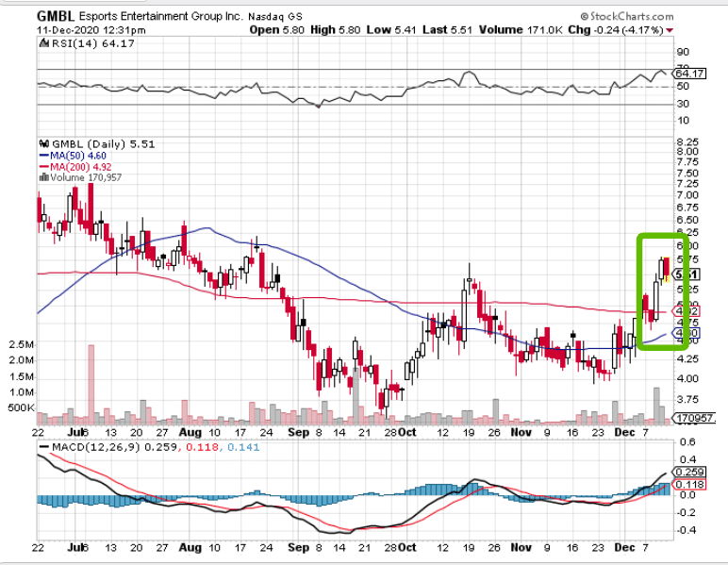Click the Volume 171.0K value in header
The image size is (728, 565).
521,30
